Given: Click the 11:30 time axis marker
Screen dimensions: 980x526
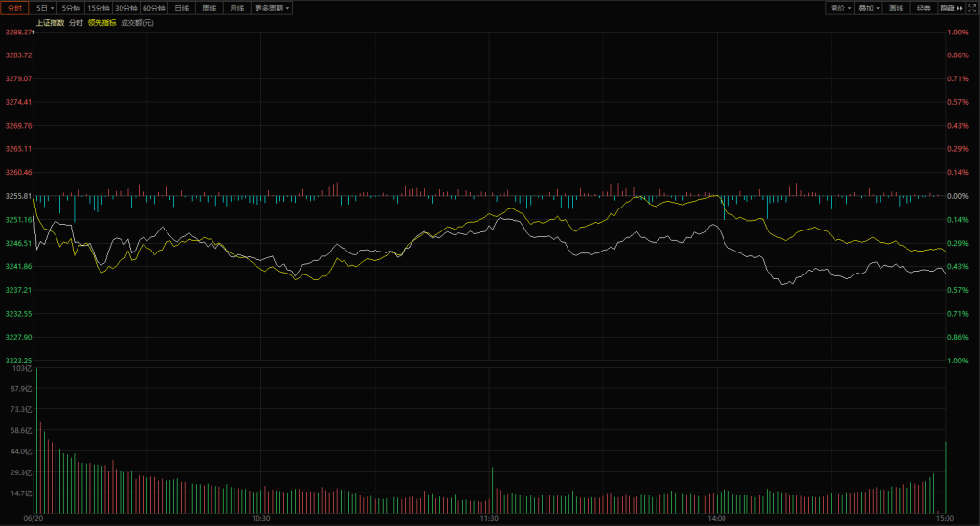Looking at the screenshot, I should 488,518.
